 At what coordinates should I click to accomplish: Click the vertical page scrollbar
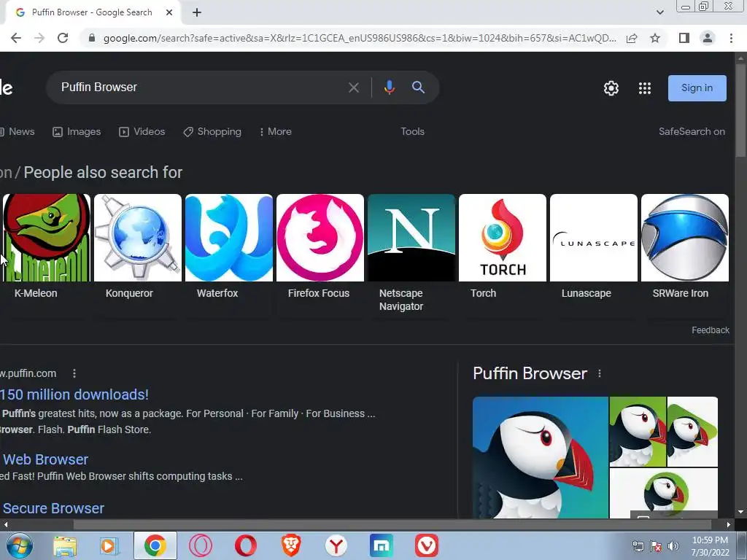click(x=740, y=109)
